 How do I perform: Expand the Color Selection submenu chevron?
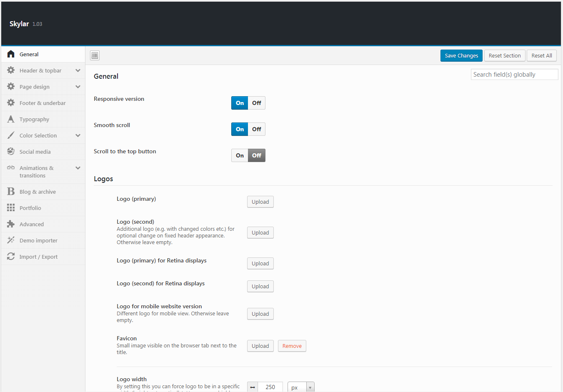coord(78,135)
